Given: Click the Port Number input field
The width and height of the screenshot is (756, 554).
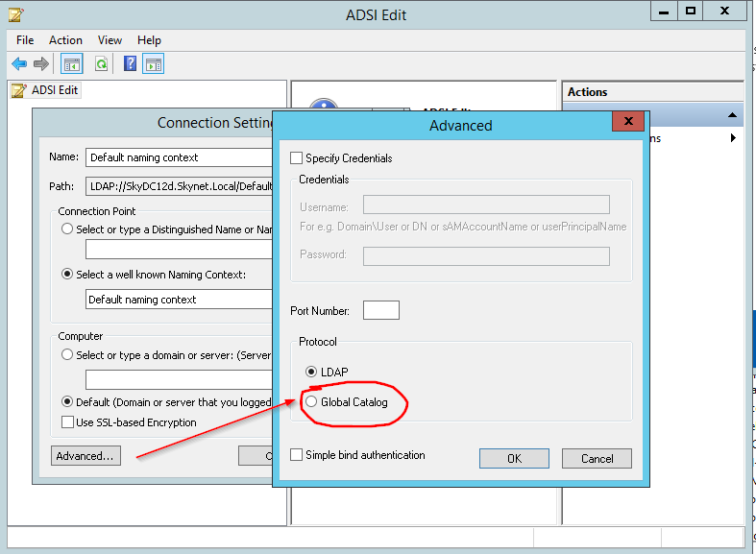Looking at the screenshot, I should [381, 310].
